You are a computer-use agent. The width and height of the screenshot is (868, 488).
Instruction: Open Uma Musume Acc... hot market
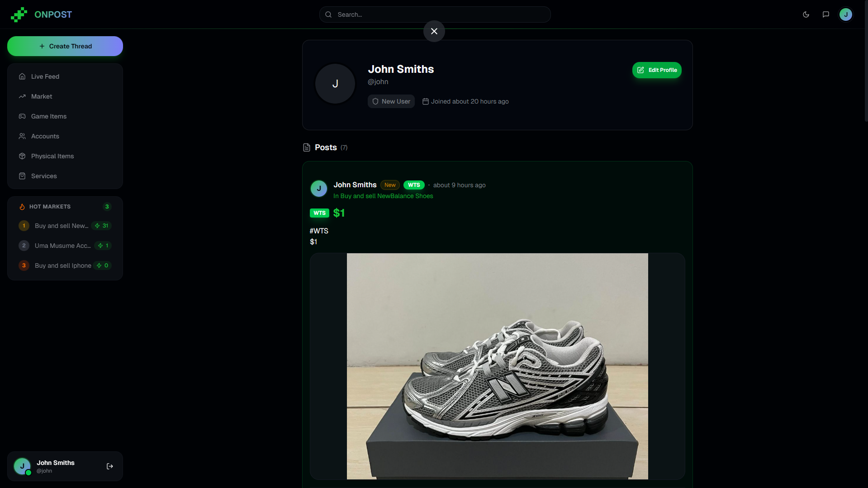coord(65,246)
